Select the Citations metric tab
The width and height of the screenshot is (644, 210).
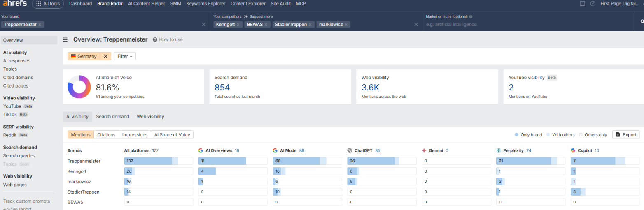[106, 134]
